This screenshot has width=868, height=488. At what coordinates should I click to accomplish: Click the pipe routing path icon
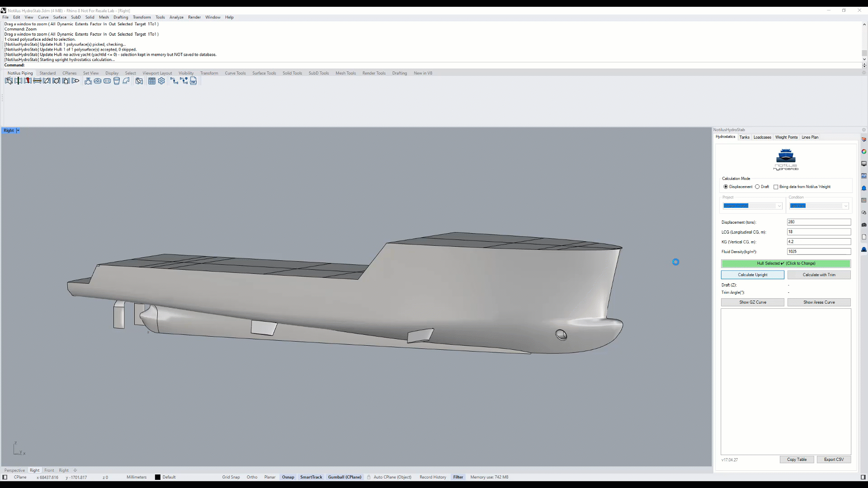coord(174,81)
